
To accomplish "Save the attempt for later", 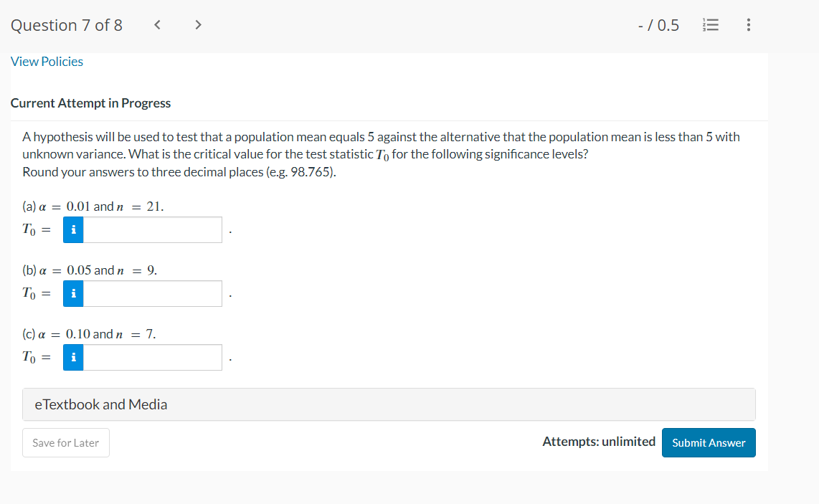I will (65, 442).
